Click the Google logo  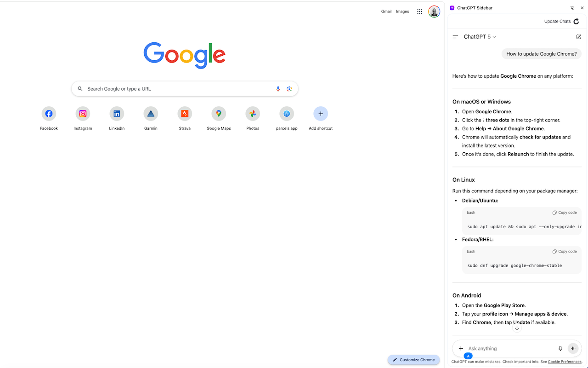(185, 55)
